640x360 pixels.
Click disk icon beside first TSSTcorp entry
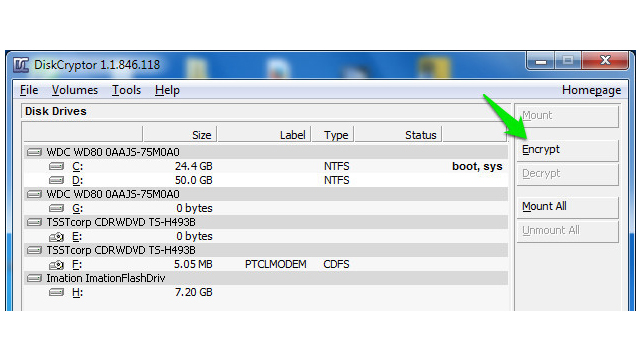point(34,222)
